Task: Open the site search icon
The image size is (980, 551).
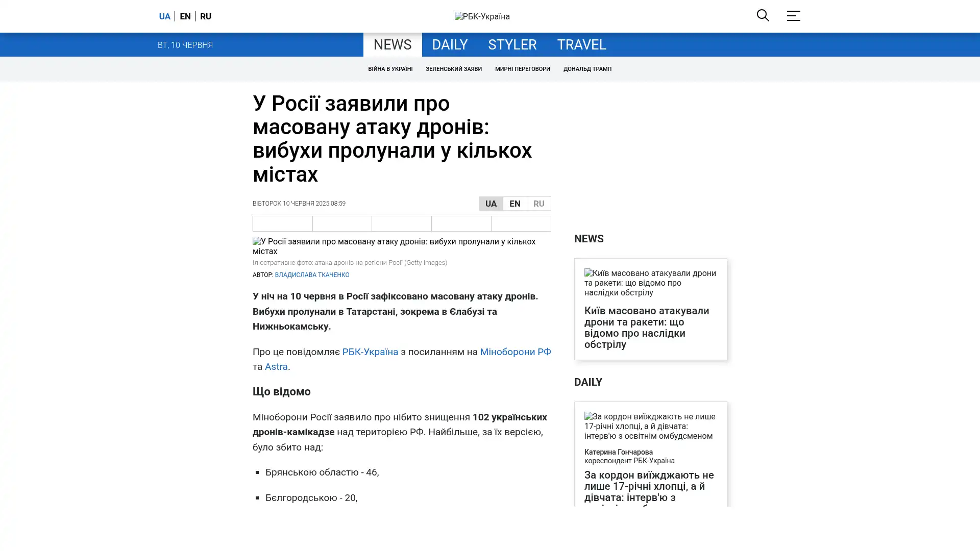Action: click(763, 16)
